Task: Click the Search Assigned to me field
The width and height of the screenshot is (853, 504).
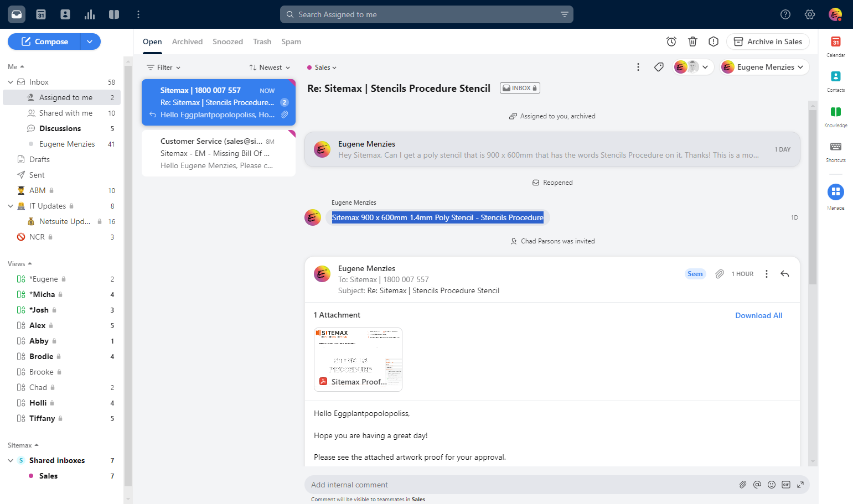Action: pos(427,14)
